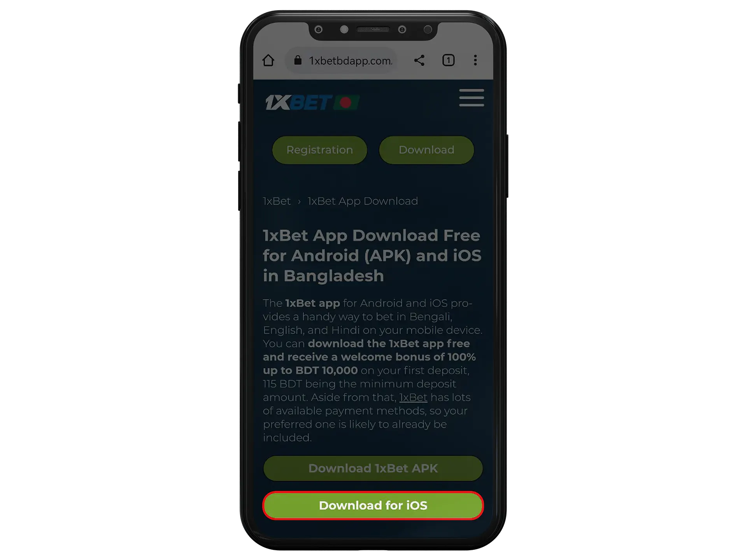
Task: Click the Download for iOS button
Action: point(372,505)
